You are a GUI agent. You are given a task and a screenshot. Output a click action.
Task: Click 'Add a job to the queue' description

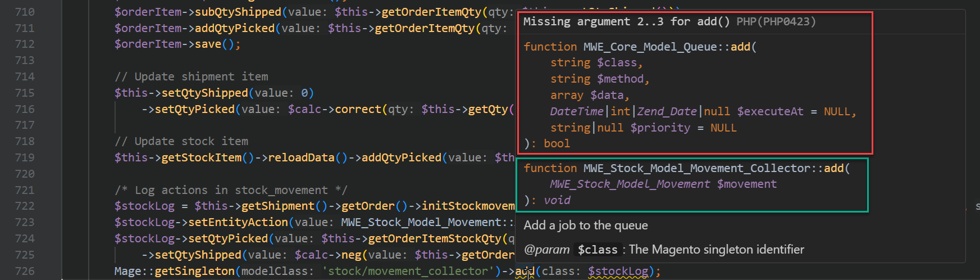point(586,225)
